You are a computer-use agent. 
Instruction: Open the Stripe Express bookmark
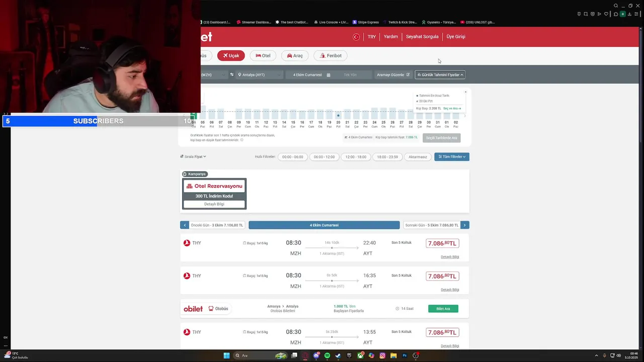point(366,22)
